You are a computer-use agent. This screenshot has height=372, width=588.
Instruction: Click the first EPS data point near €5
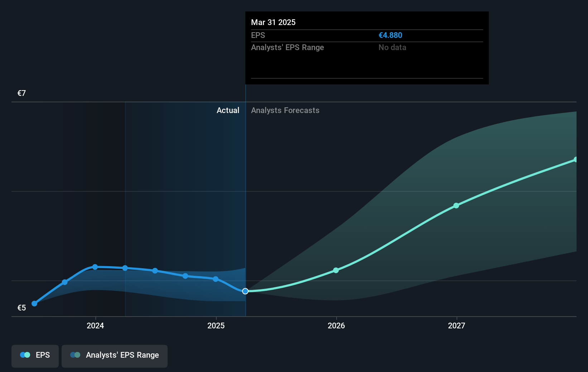(x=34, y=304)
